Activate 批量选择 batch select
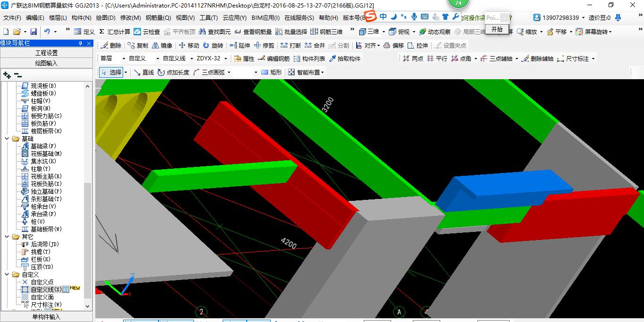Image resolution: width=644 pixels, height=322 pixels. pyautogui.click(x=291, y=32)
